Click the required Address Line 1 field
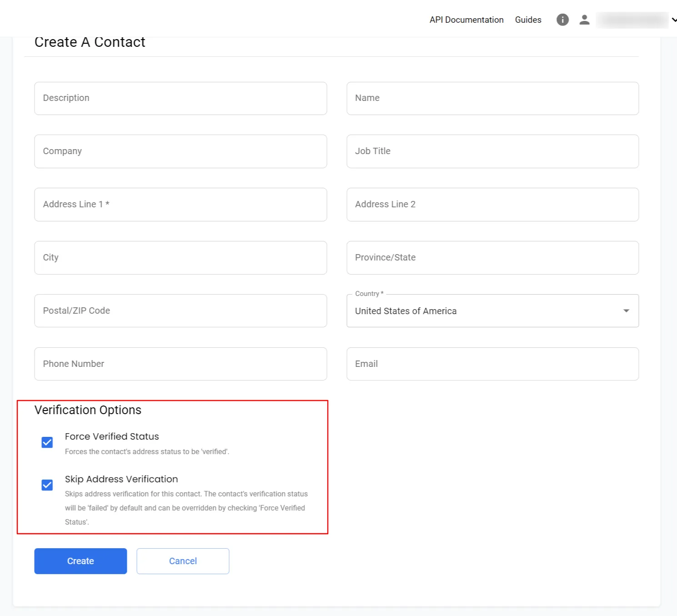This screenshot has width=677, height=616. click(181, 205)
